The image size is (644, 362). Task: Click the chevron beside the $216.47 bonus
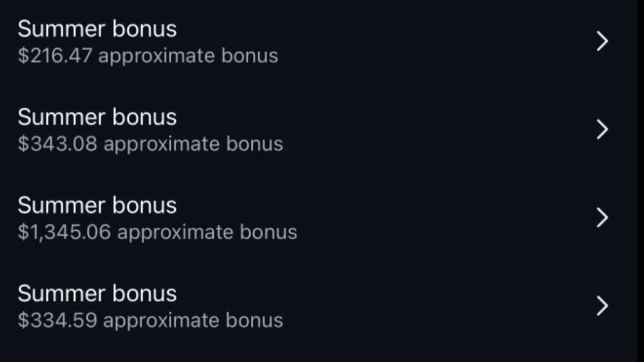(603, 41)
